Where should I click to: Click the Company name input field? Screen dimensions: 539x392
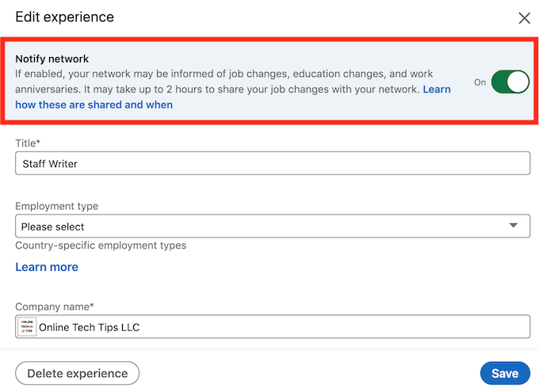[281, 327]
